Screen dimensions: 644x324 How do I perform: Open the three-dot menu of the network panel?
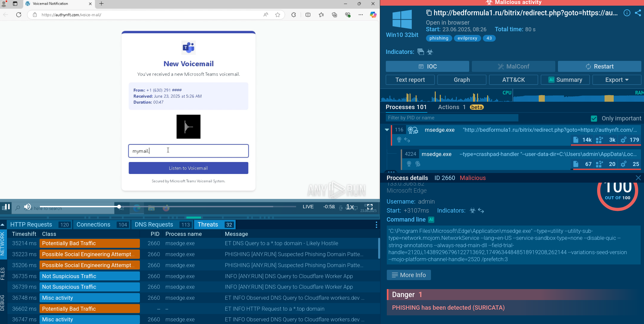point(376,225)
